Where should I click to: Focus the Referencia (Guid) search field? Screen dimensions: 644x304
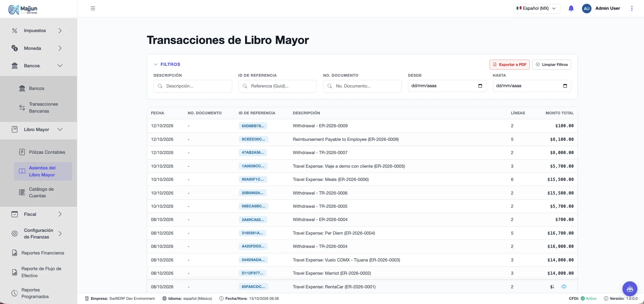coord(277,86)
